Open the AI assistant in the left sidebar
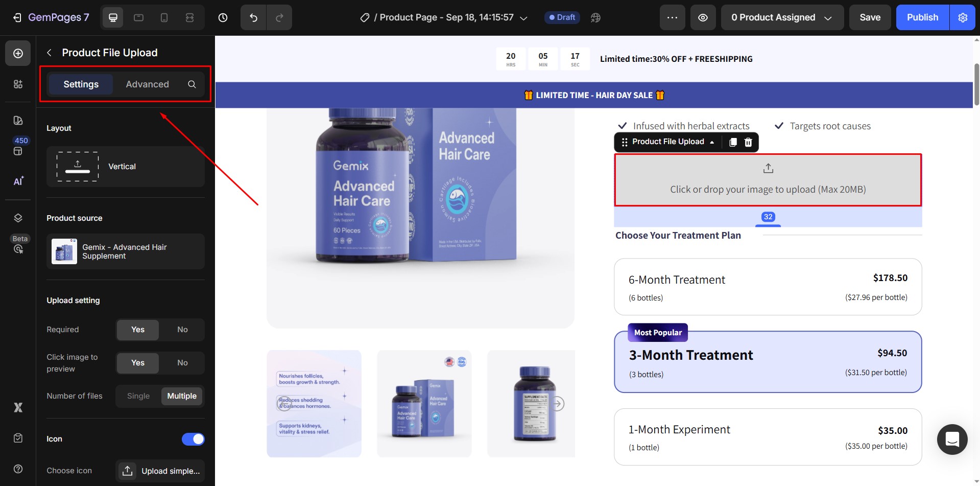The width and height of the screenshot is (980, 486). [x=18, y=181]
